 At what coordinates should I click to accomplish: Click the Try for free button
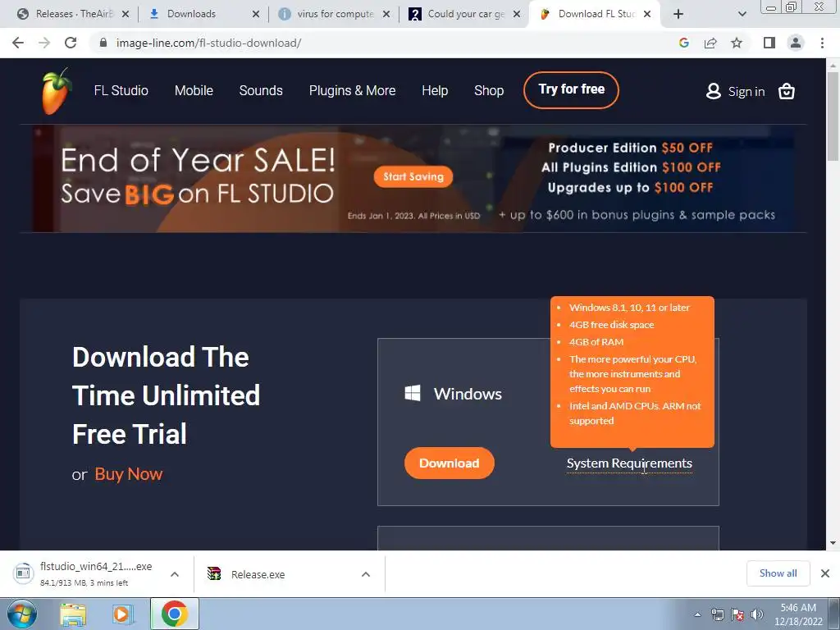click(x=571, y=90)
